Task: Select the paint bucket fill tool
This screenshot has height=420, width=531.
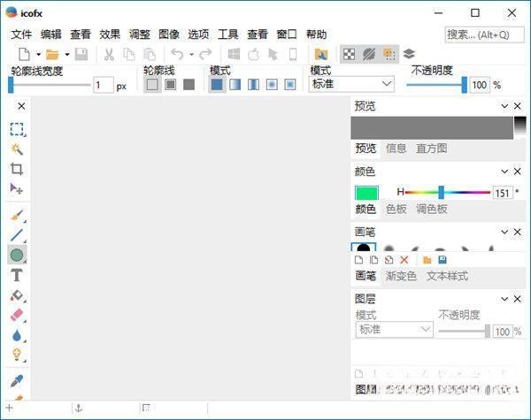Action: [x=17, y=295]
